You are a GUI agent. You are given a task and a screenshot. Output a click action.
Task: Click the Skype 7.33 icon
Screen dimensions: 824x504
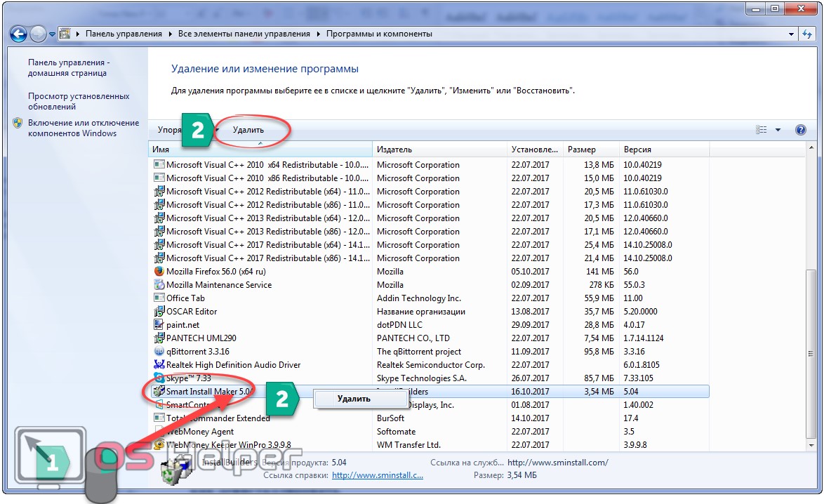pos(159,378)
